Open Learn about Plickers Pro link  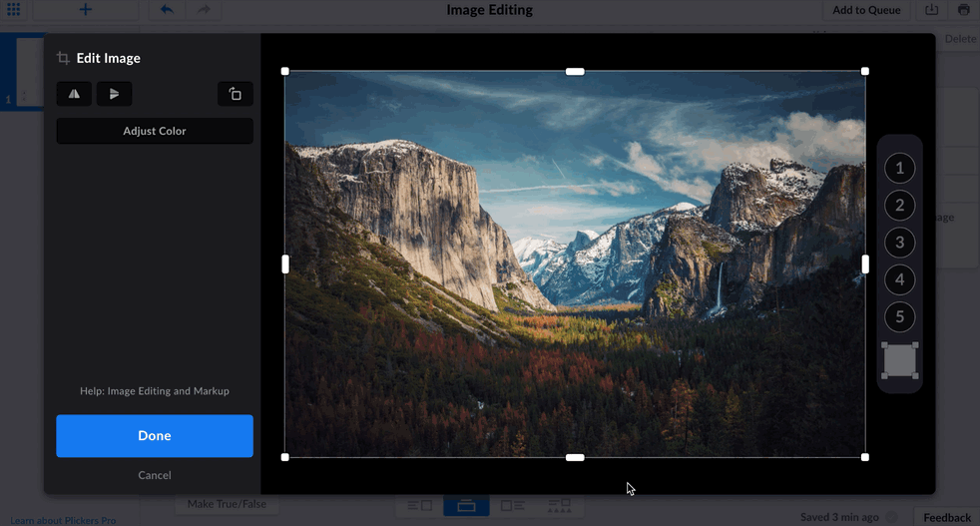[x=63, y=520]
